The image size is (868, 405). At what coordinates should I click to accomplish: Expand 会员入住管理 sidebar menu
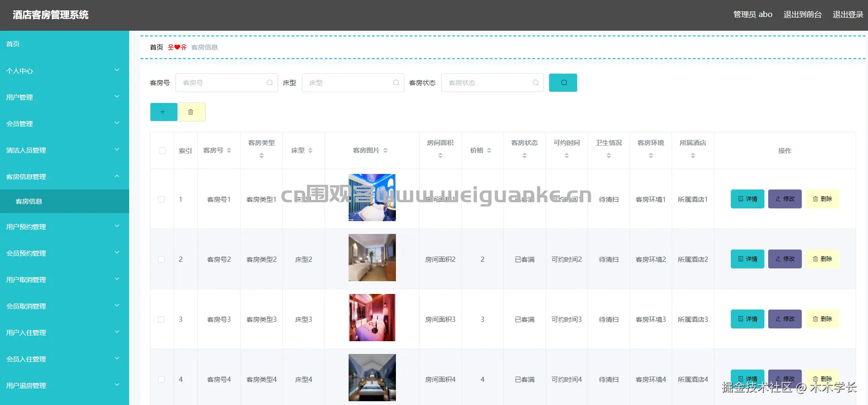64,359
